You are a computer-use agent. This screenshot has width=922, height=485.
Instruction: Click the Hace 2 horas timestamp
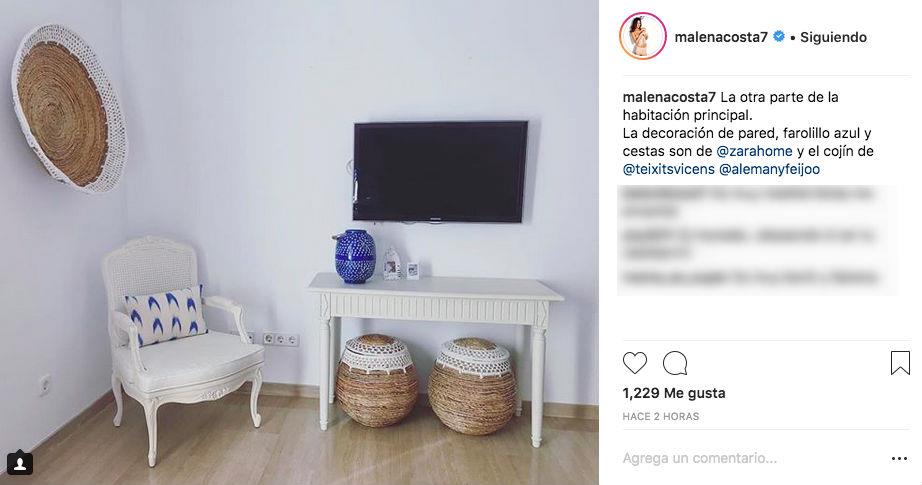[661, 416]
